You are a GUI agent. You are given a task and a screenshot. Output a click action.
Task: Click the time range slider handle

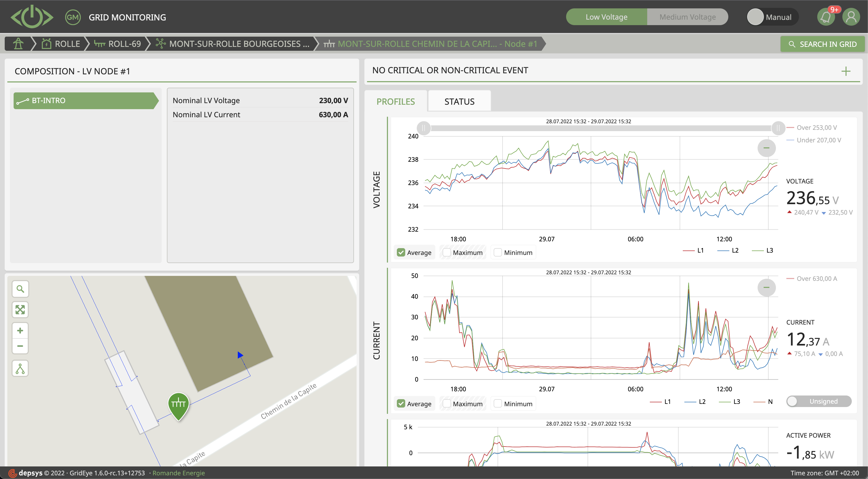pos(424,128)
